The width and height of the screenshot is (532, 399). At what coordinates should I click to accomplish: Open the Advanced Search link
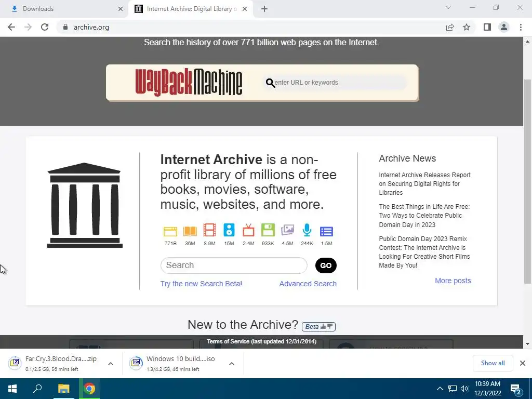tap(308, 284)
